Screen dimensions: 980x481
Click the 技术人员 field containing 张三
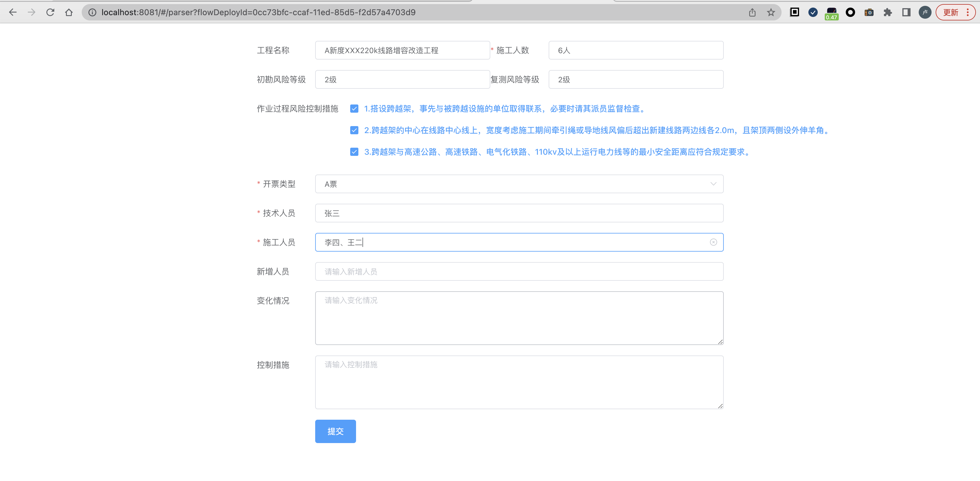(519, 213)
